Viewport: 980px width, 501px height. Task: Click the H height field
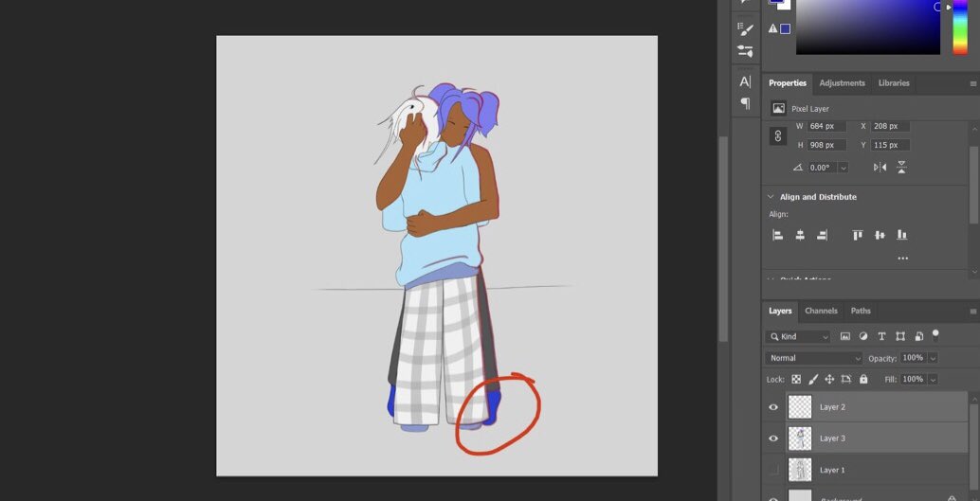click(x=826, y=145)
